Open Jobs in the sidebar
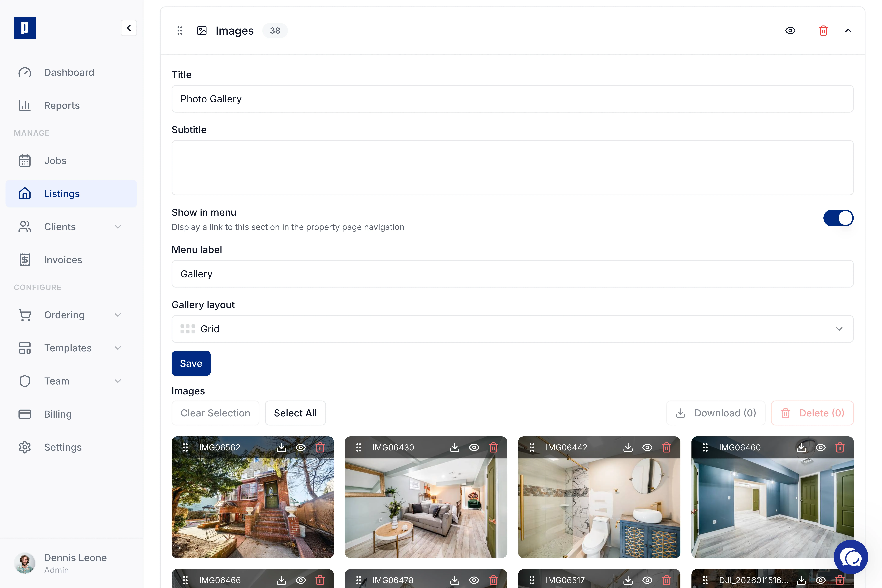882x588 pixels. [x=71, y=161]
